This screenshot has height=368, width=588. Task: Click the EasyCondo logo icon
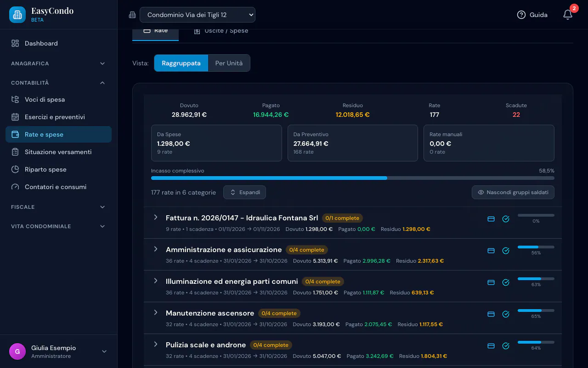(x=17, y=15)
